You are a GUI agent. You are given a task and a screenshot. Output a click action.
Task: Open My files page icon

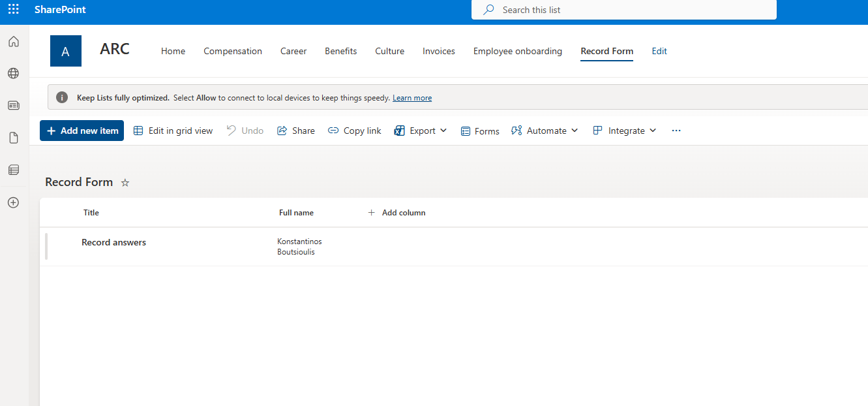pos(13,138)
